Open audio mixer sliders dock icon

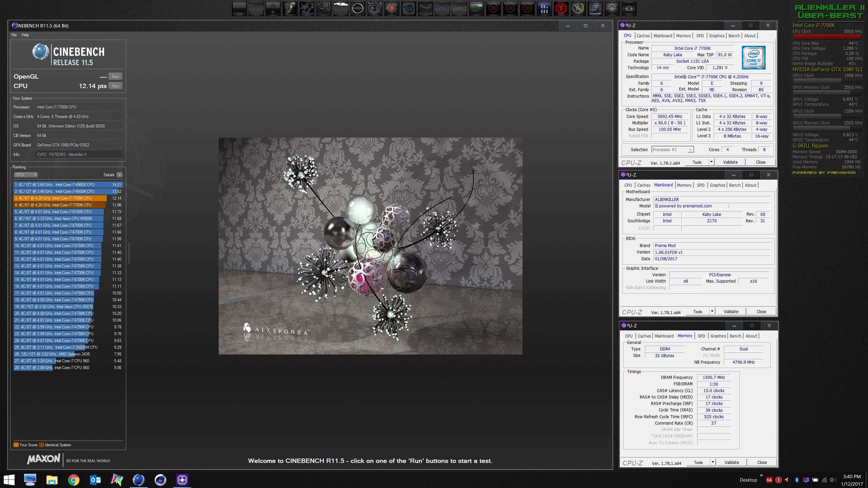324,8
